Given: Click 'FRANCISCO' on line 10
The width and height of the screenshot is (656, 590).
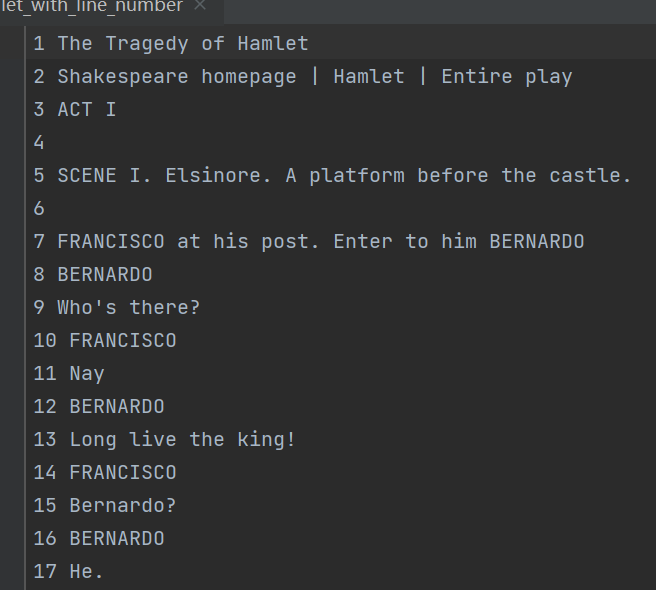Looking at the screenshot, I should [x=122, y=341].
